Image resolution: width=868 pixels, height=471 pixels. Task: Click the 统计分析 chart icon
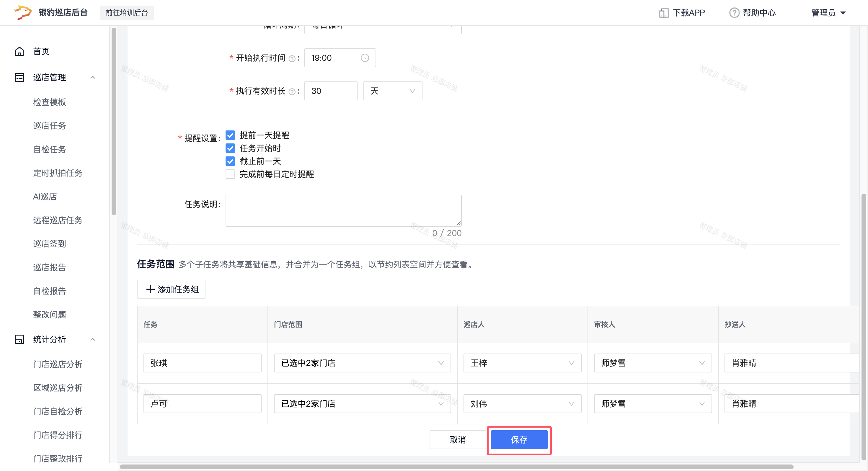tap(19, 339)
